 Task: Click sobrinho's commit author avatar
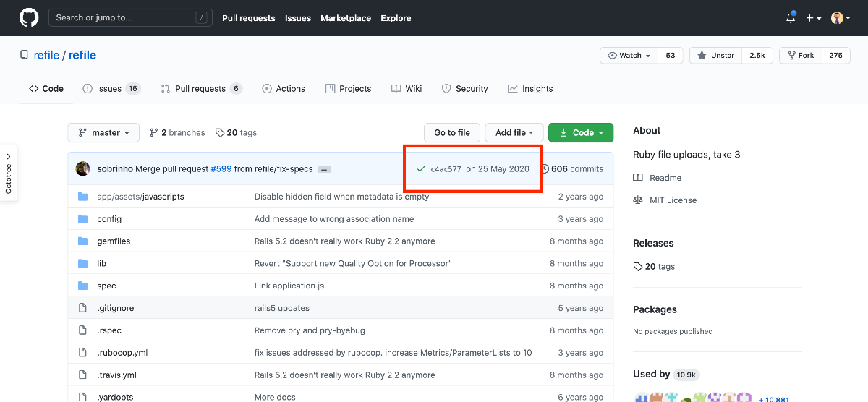(83, 168)
